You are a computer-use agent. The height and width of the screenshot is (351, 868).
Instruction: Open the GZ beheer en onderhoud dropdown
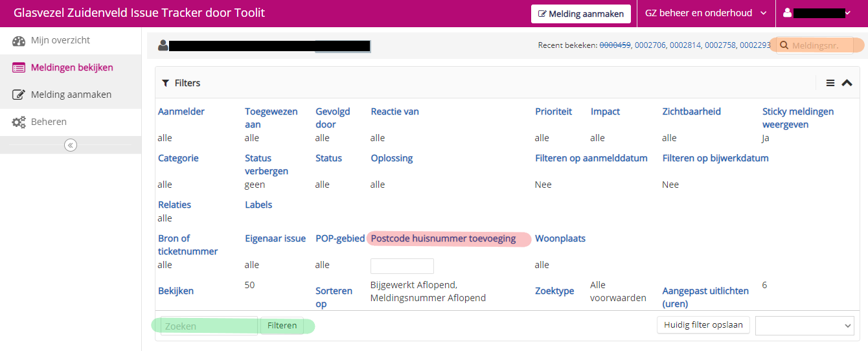tap(705, 13)
